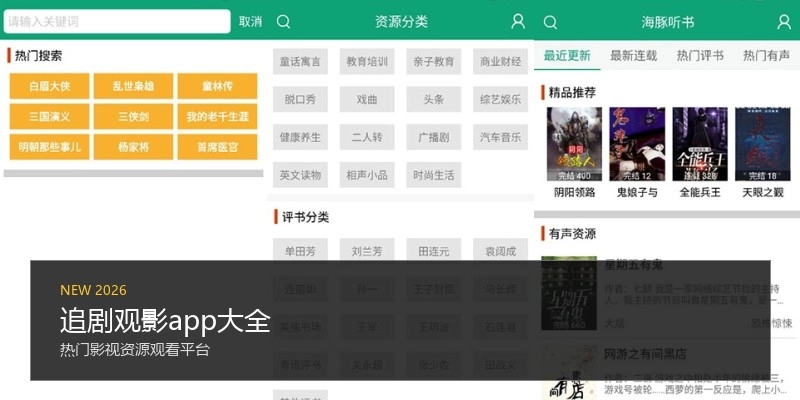Viewport: 800px width, 400px height.
Task: Select hot search tag 首席医官
Action: [217, 147]
